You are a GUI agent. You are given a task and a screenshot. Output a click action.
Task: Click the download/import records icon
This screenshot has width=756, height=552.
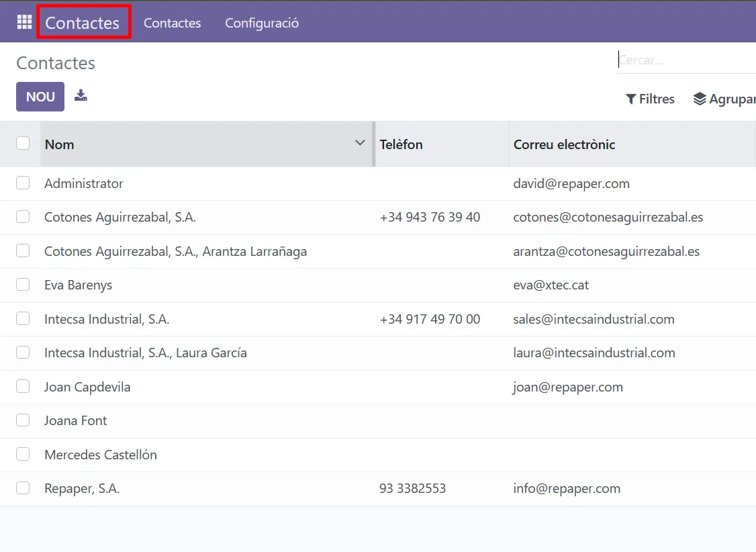click(81, 95)
